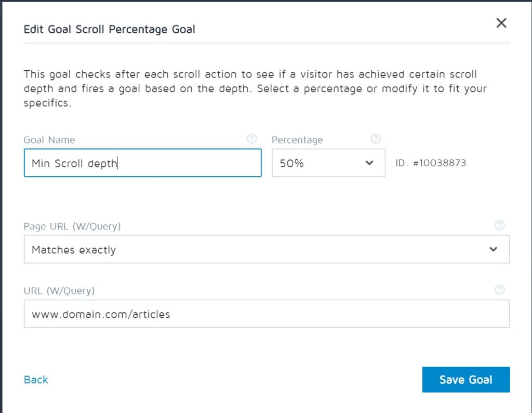Click the Edit Goal Scroll Percentage Goal title
532x413 pixels.
coord(110,29)
